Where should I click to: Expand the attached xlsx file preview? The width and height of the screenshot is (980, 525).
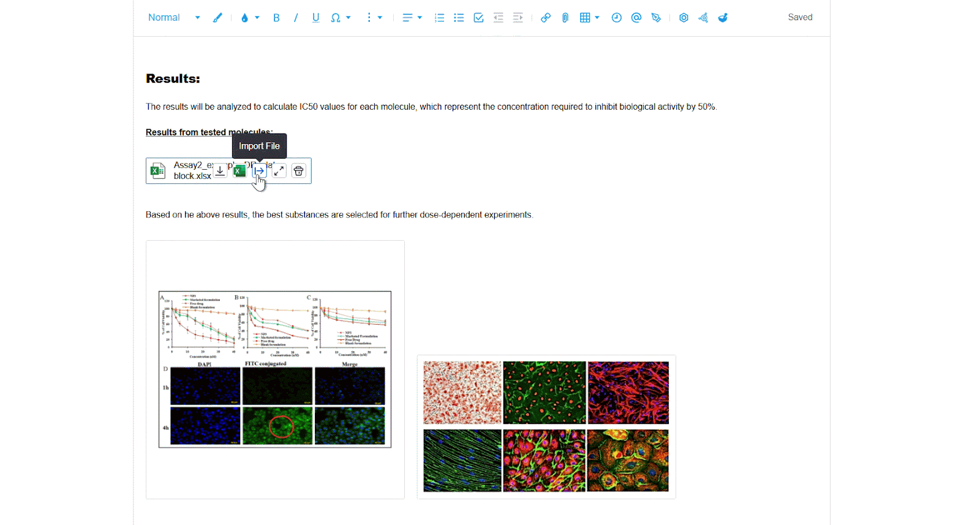279,171
